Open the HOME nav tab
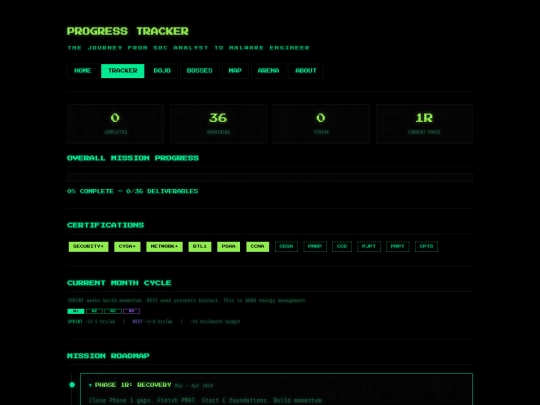 (x=83, y=71)
